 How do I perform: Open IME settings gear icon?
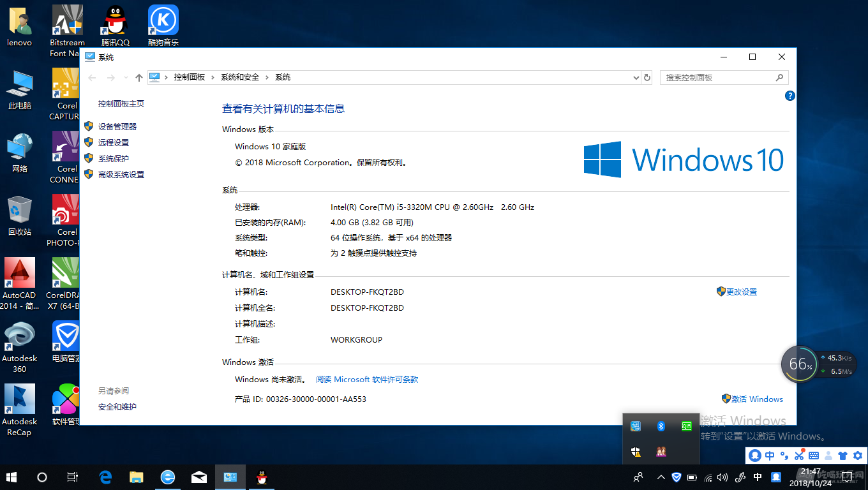click(858, 456)
